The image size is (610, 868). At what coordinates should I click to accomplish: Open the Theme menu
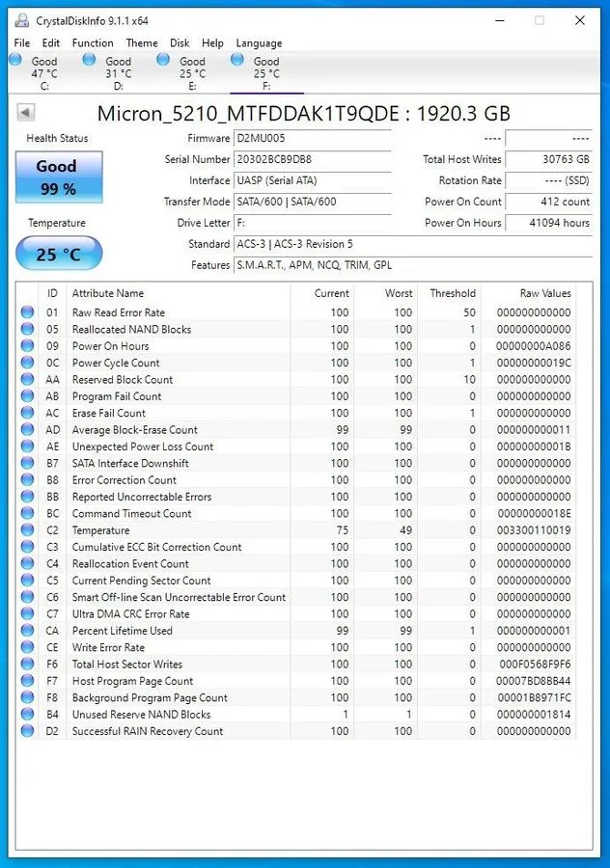point(142,42)
